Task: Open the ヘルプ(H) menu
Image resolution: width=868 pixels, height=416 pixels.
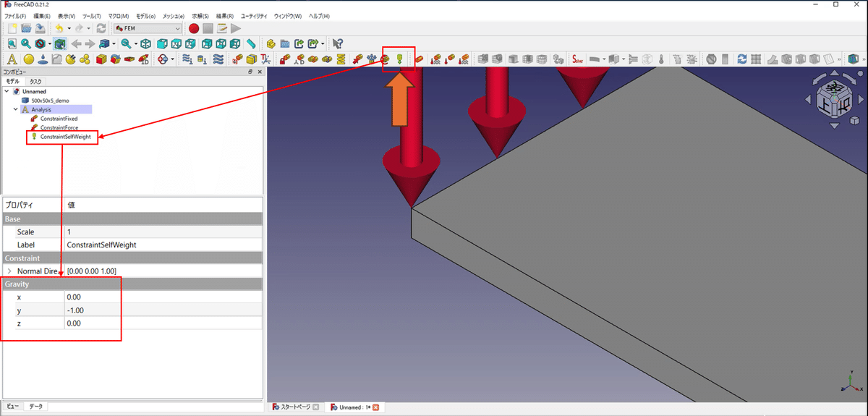Action: 319,16
